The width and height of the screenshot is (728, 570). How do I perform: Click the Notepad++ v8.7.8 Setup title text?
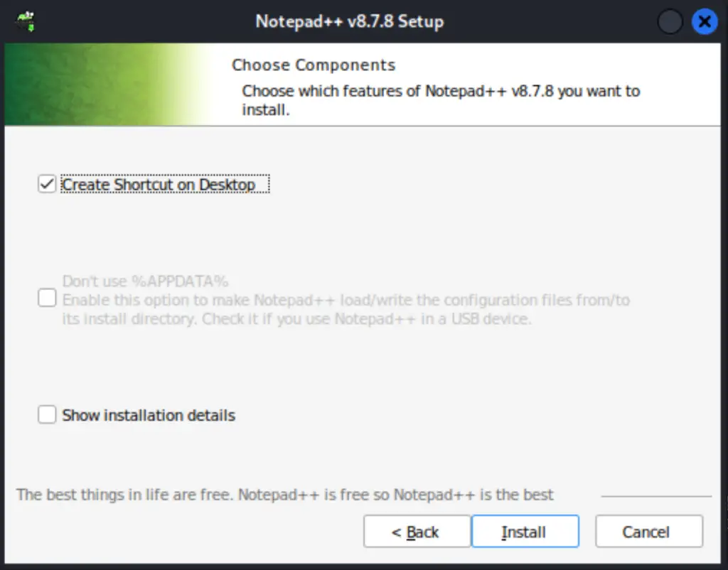(349, 21)
